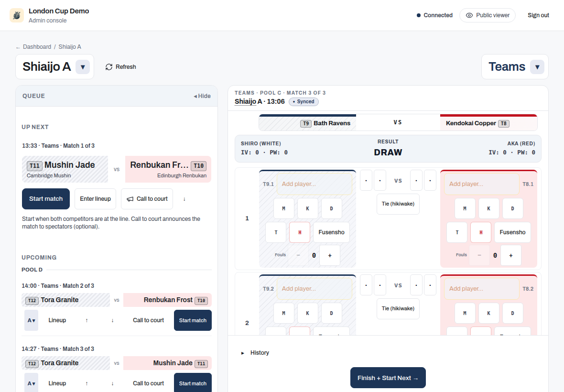564x392 pixels.
Task: Award Men (M) to red in bout 2
Action: pos(465,313)
